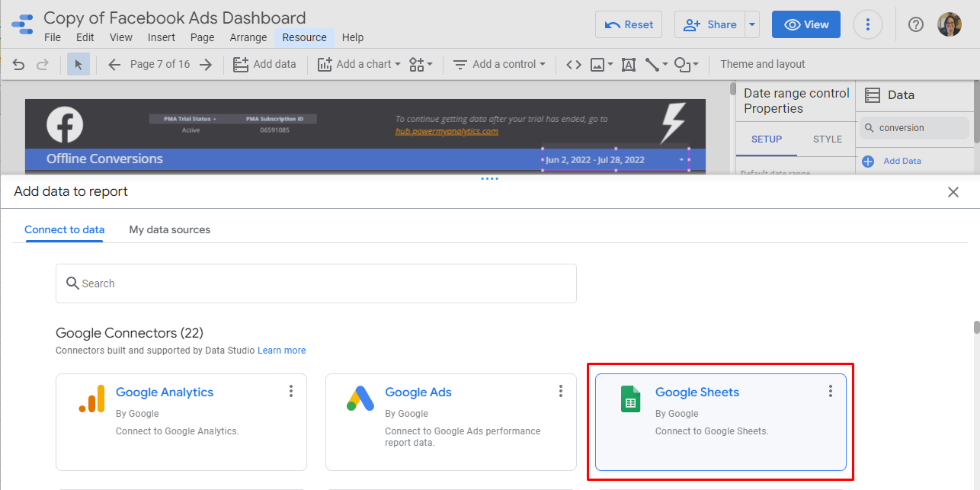The image size is (980, 490).
Task: Open the Resource menu
Action: point(304,37)
